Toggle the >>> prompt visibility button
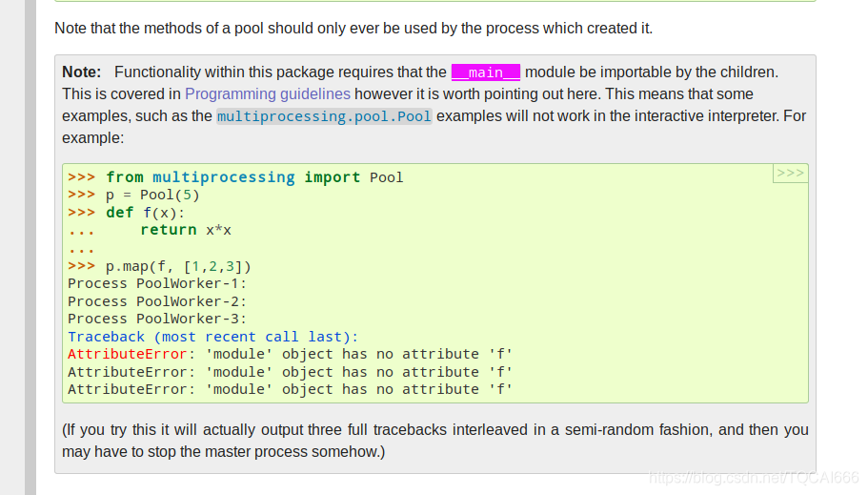 click(x=791, y=173)
